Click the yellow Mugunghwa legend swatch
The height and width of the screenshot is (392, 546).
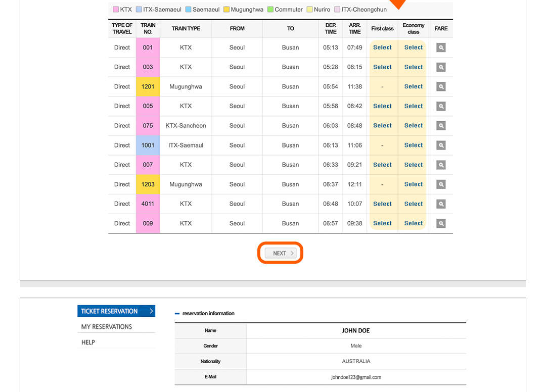coord(226,10)
